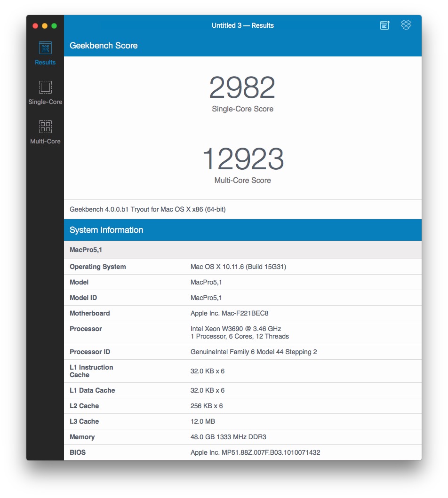Viewport: 448px width, 498px height.
Task: Click Apple Inc. Mac-F221BEC8 value
Action: 229,314
